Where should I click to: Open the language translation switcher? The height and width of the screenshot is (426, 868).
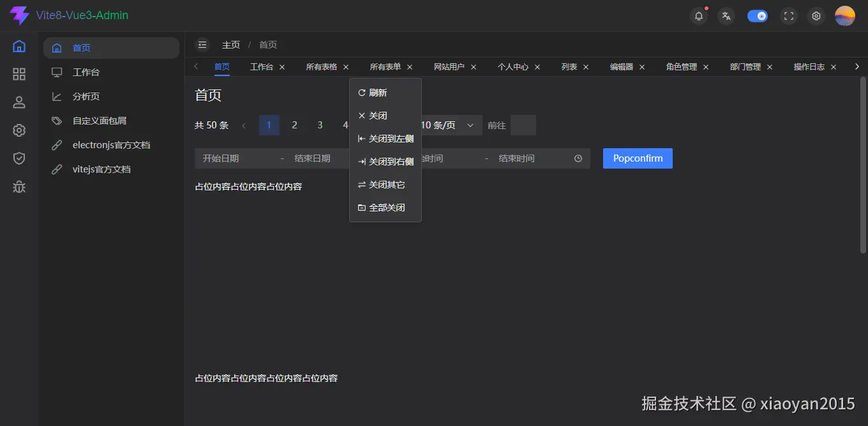pyautogui.click(x=726, y=16)
